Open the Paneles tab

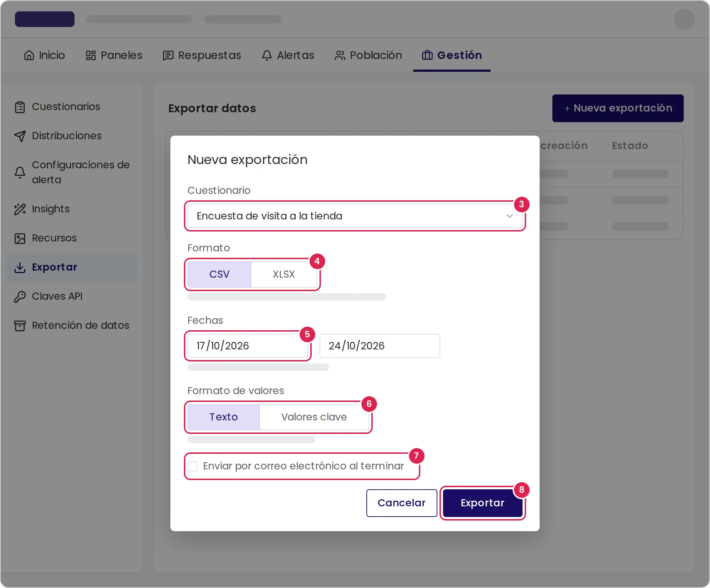click(114, 55)
